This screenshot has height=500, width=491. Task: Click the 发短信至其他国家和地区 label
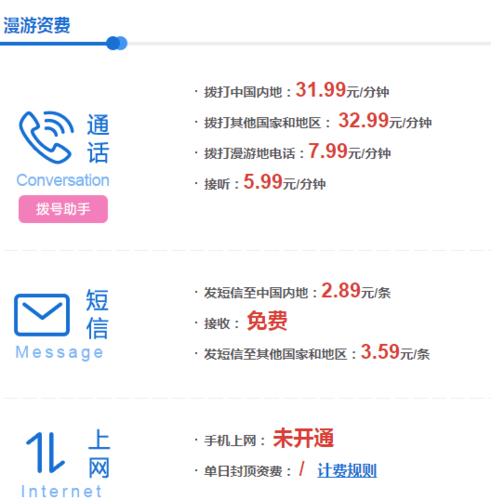click(276, 354)
